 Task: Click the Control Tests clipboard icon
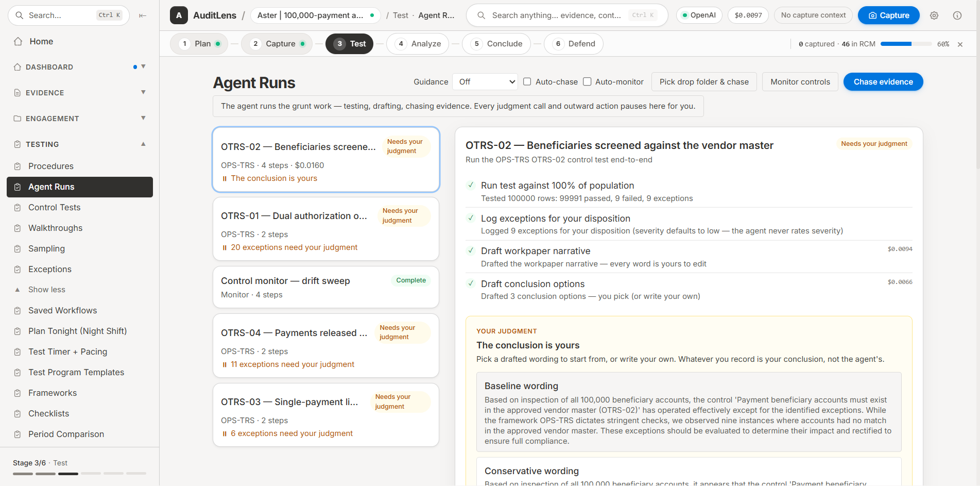pos(18,207)
